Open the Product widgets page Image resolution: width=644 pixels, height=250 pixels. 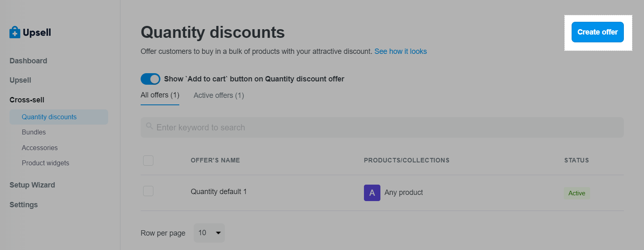point(45,163)
